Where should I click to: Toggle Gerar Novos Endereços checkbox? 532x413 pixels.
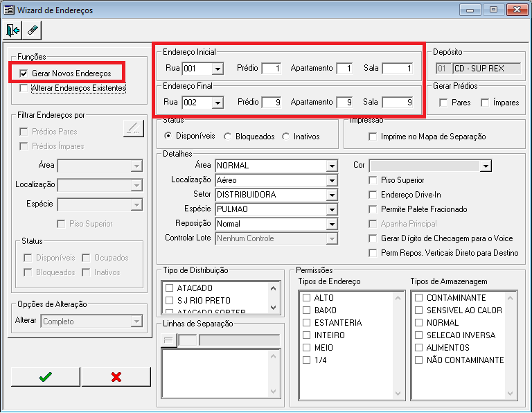click(x=24, y=73)
